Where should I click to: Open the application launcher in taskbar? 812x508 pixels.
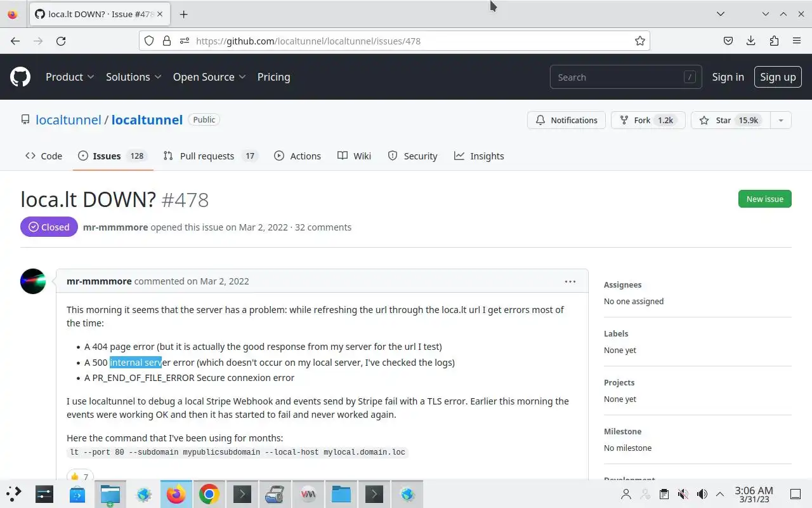[x=13, y=494]
